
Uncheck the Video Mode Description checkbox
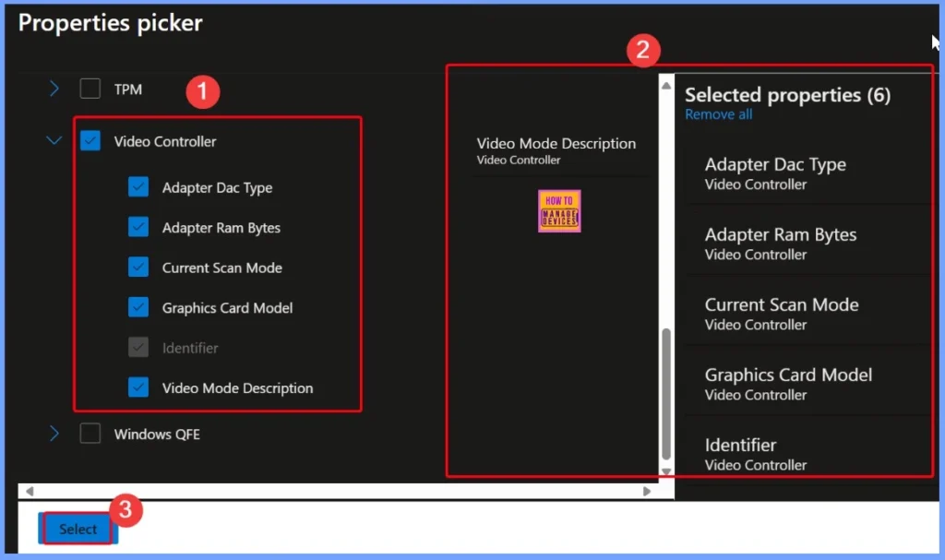pyautogui.click(x=138, y=387)
